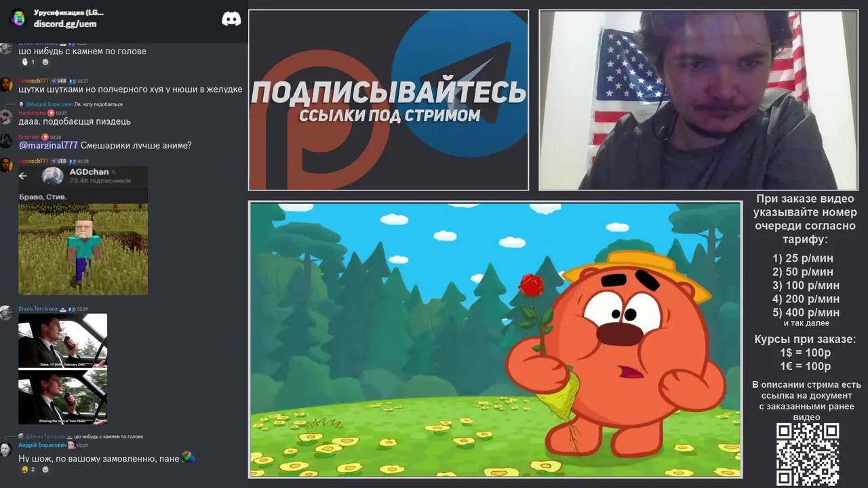Open Андрій Борисович's avatar
The width and height of the screenshot is (868, 488).
(6, 449)
